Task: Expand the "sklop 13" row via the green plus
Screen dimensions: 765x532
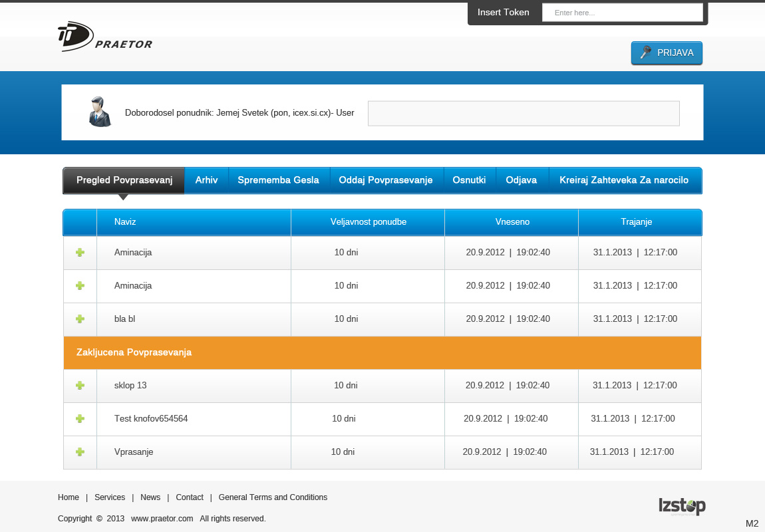Action: click(x=80, y=386)
